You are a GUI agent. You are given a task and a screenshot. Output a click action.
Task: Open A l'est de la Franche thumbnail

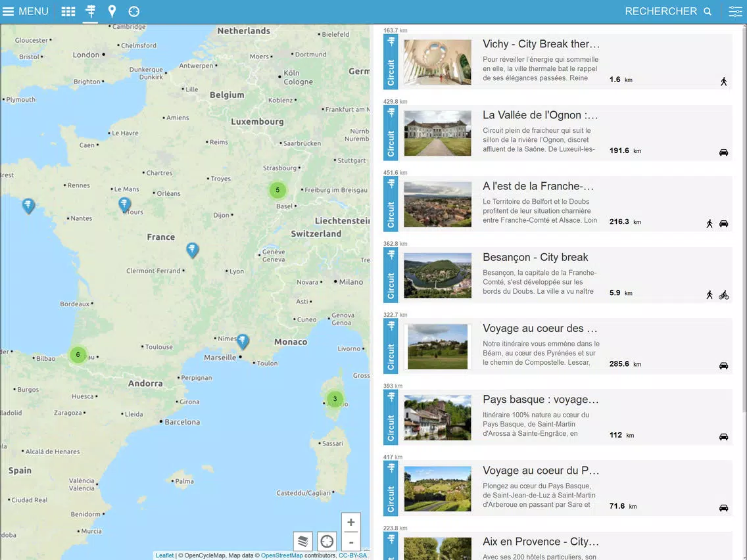coord(437,204)
